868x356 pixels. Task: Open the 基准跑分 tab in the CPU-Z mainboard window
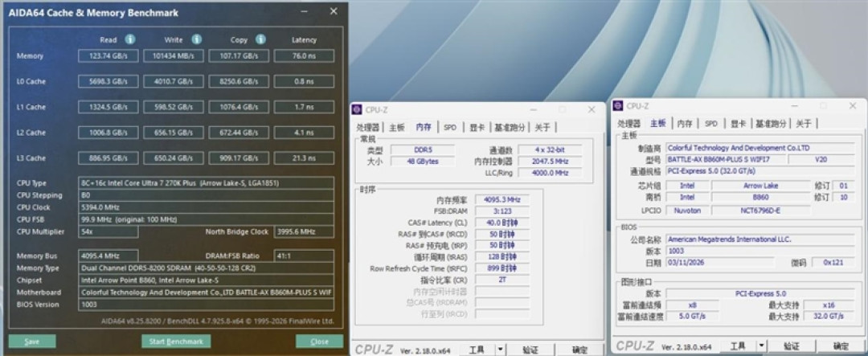pos(771,124)
